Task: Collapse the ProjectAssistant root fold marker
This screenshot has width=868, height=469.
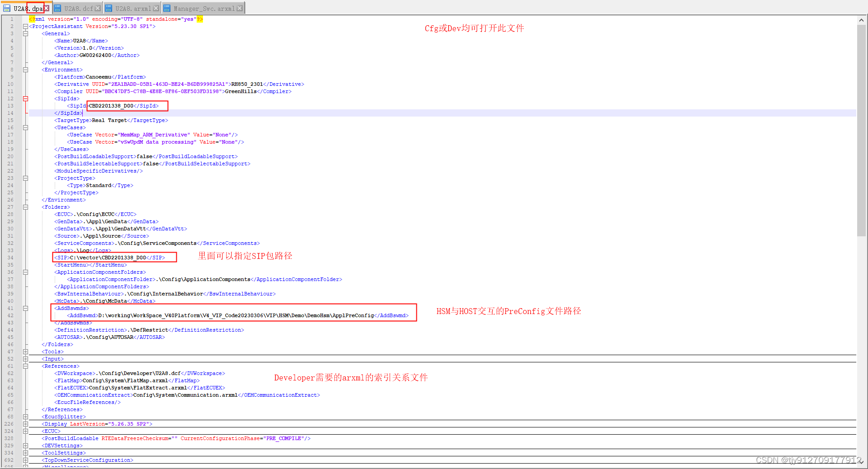Action: tap(25, 26)
